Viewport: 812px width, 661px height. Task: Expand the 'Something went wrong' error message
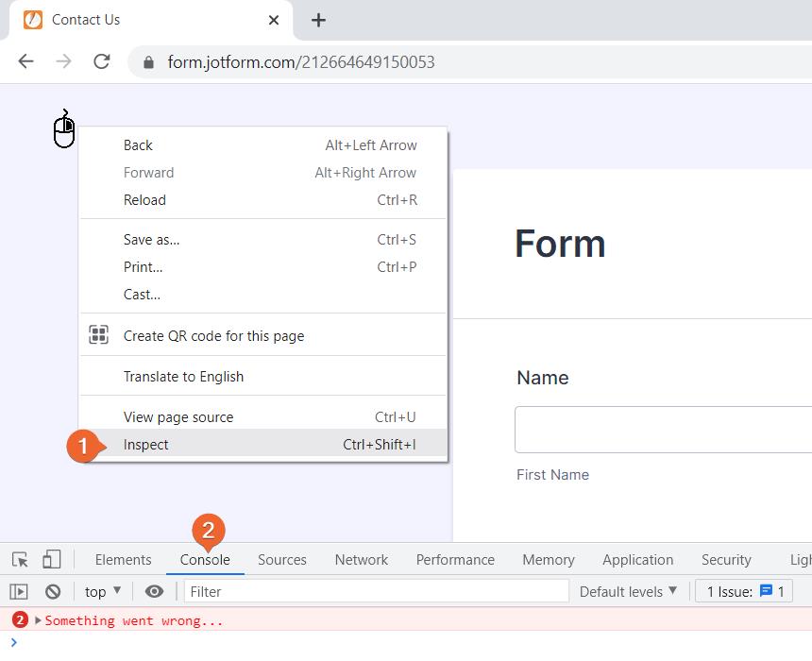[39, 620]
